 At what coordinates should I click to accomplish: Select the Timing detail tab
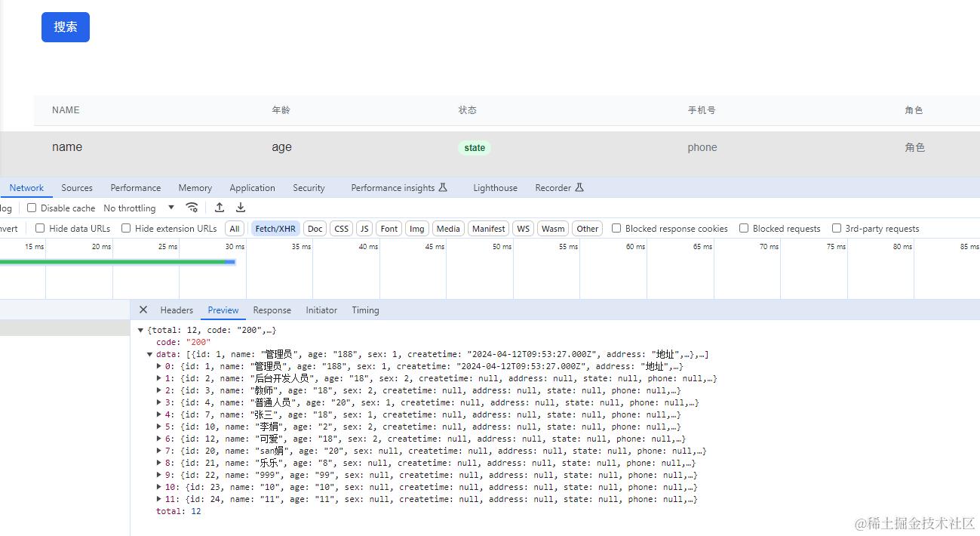pos(365,310)
